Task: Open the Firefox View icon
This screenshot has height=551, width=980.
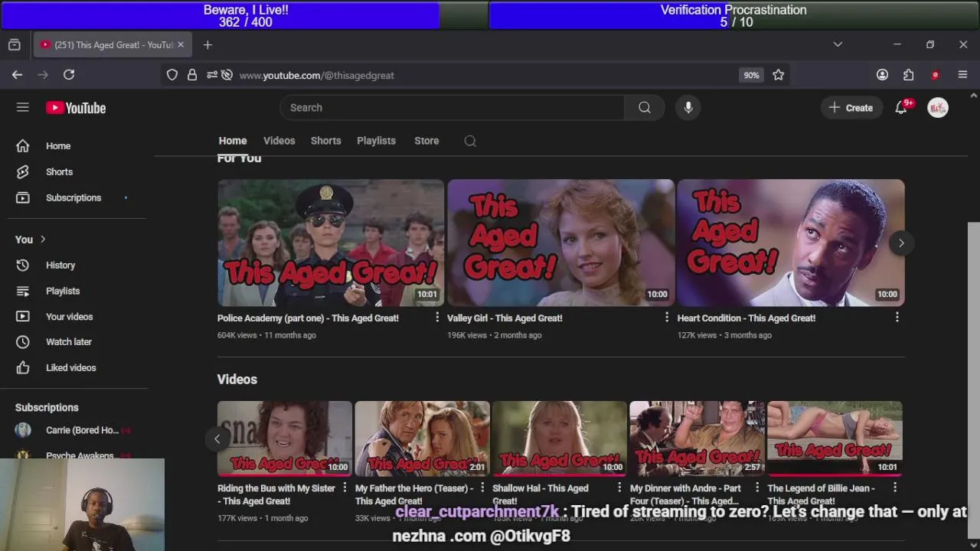Action: [14, 45]
